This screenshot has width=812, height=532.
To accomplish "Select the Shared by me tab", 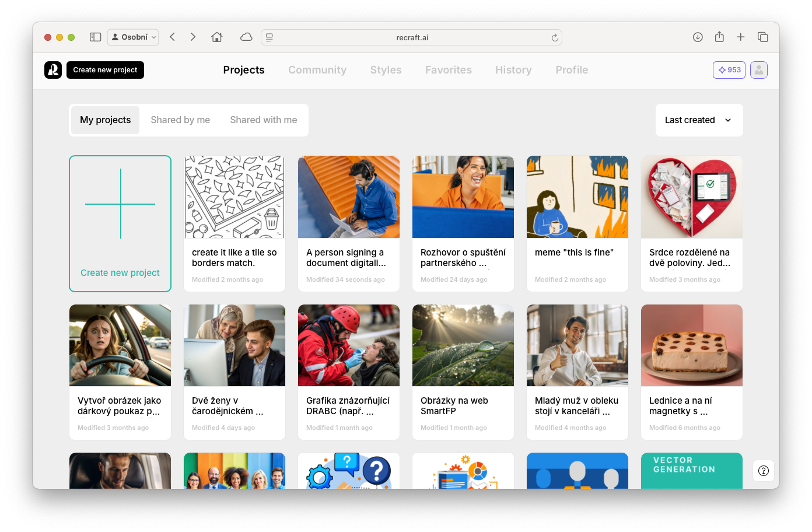I will point(180,120).
